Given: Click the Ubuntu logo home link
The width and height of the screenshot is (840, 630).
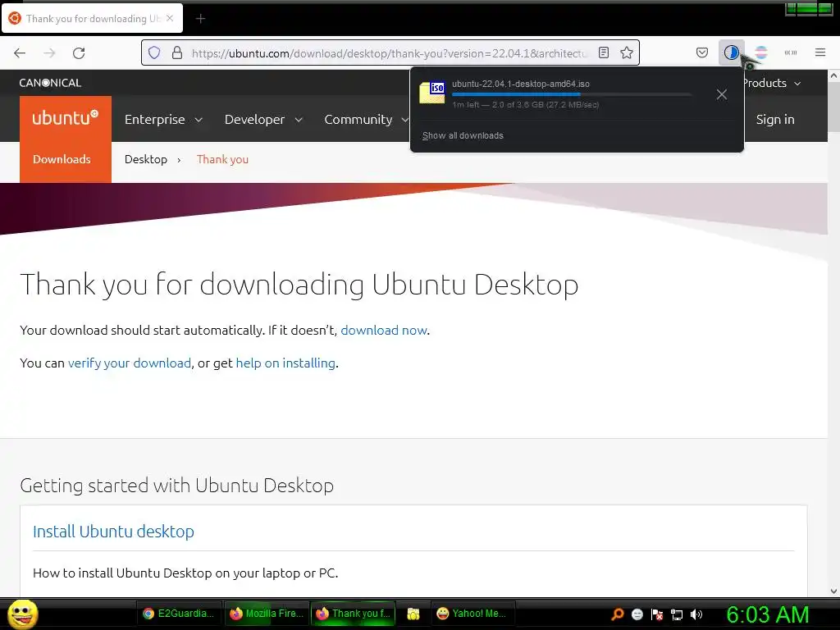Looking at the screenshot, I should (66, 118).
